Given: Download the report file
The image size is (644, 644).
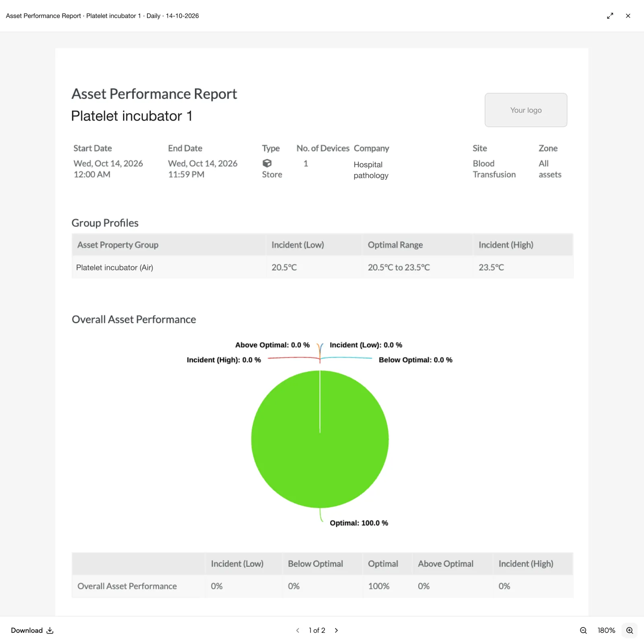Looking at the screenshot, I should [32, 630].
